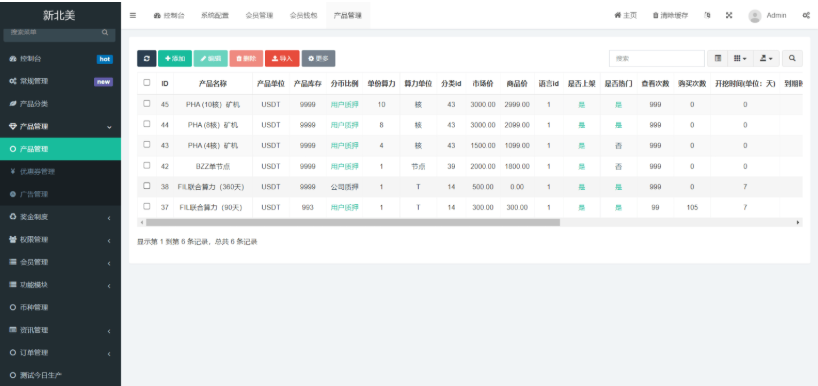Switch to the 会员管理 top tab

(x=259, y=16)
